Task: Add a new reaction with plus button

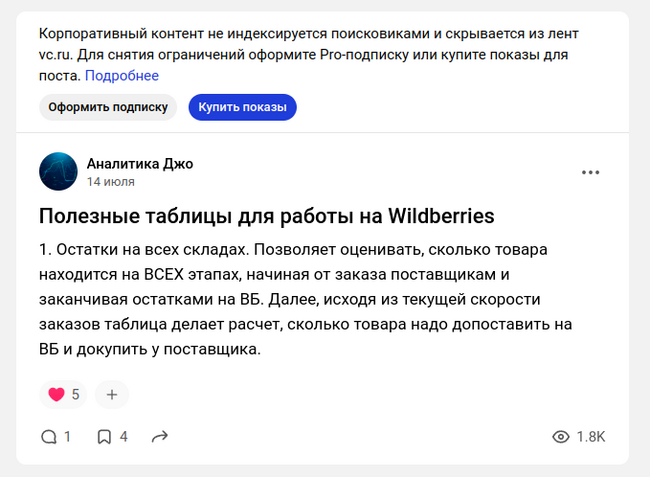Action: [111, 394]
